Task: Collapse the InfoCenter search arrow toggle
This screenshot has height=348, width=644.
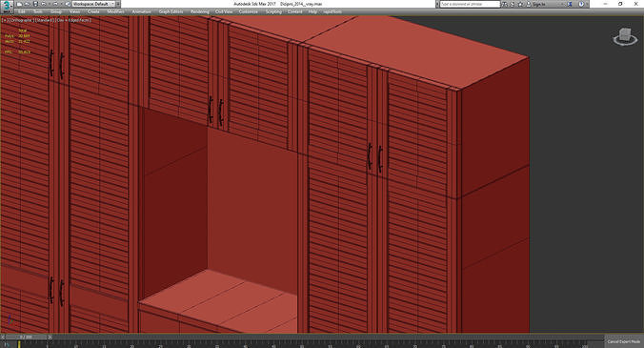Action: click(437, 4)
